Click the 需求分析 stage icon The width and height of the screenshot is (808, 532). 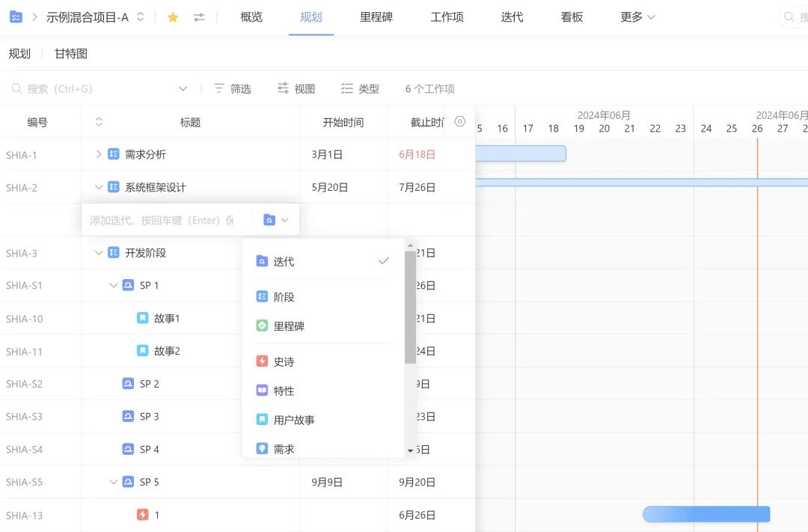(x=114, y=154)
